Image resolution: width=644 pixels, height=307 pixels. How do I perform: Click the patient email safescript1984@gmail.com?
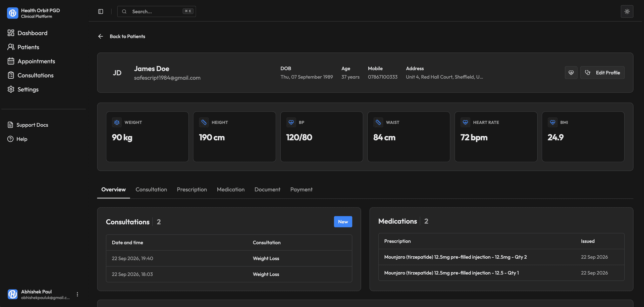coord(167,78)
